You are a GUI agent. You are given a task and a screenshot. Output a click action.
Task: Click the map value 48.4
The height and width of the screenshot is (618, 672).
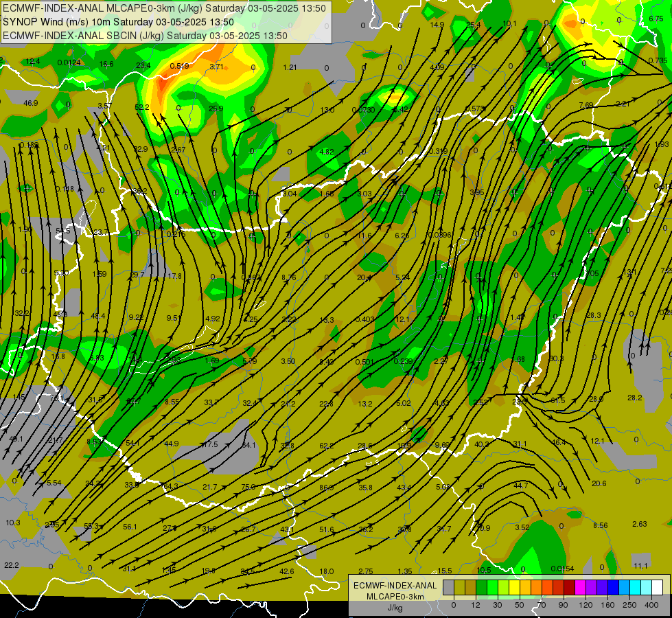click(98, 316)
